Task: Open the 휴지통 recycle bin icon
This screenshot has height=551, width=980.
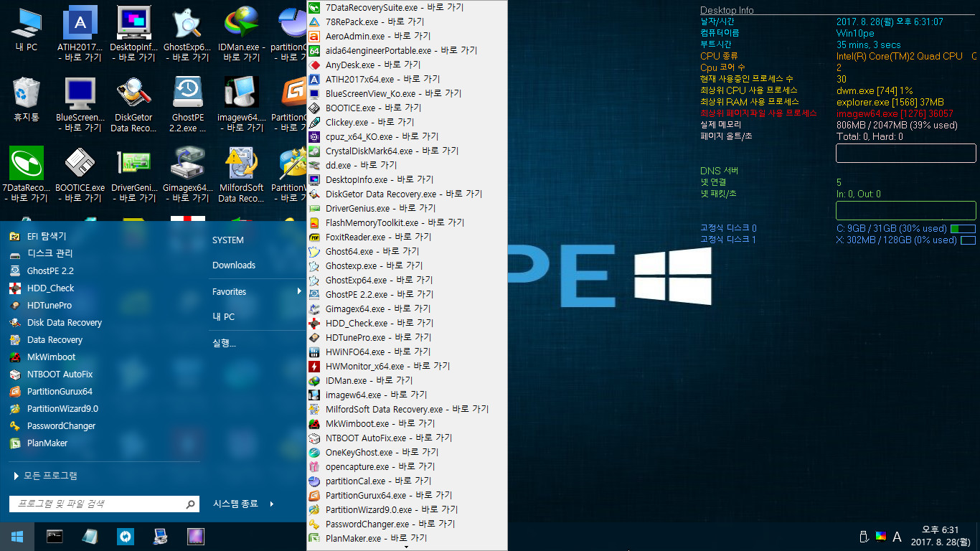Action: pos(27,100)
